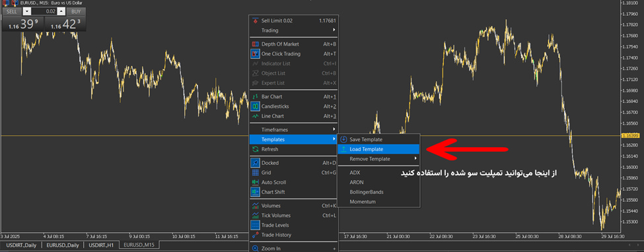This screenshot has height=252, width=644.
Task: Increase lot volume with the up arrow
Action: pos(61,11)
